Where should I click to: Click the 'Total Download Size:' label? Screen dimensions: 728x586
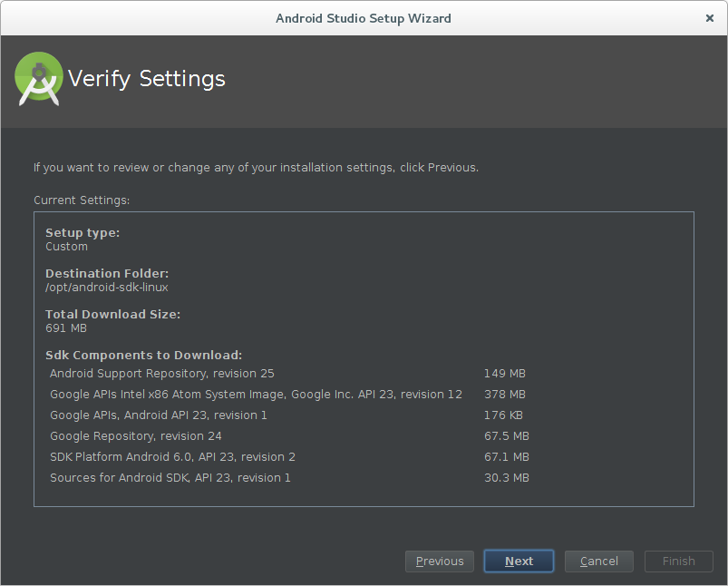(x=112, y=314)
